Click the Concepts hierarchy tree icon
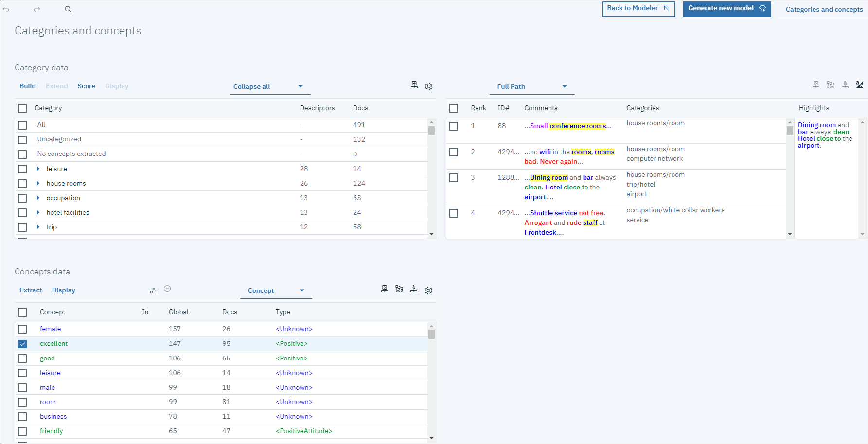 tap(399, 289)
